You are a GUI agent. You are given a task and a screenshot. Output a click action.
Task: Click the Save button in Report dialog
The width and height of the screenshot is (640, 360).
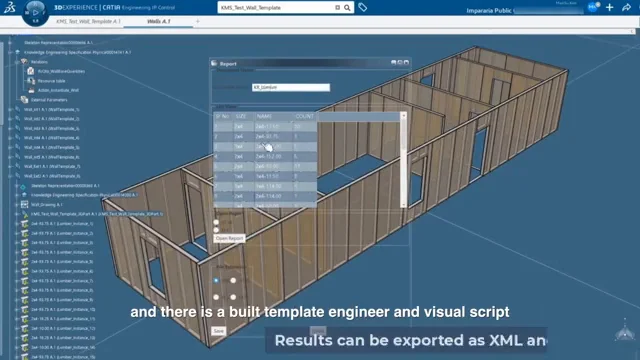tap(218, 331)
